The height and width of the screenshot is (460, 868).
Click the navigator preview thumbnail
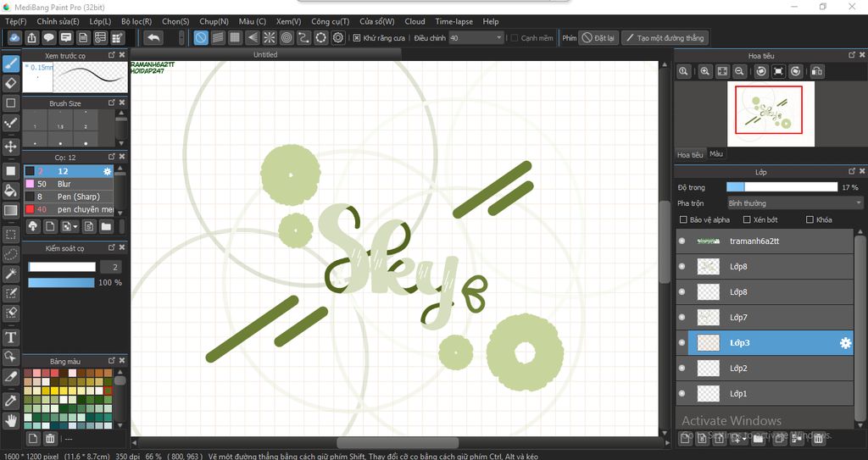pyautogui.click(x=771, y=114)
